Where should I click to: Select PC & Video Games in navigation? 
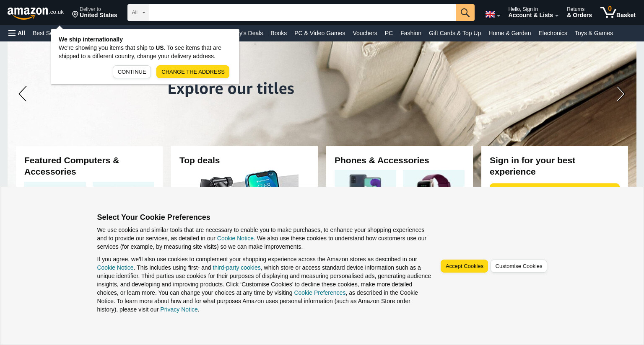pyautogui.click(x=320, y=33)
